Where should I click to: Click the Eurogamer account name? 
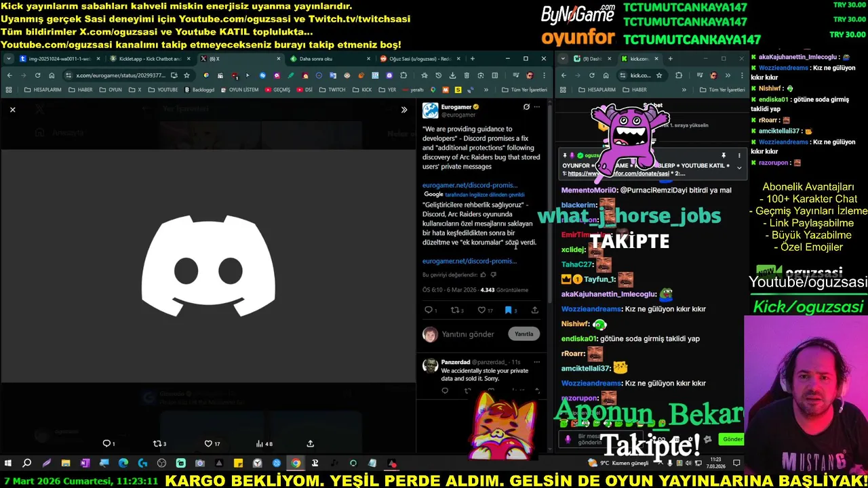(x=456, y=106)
